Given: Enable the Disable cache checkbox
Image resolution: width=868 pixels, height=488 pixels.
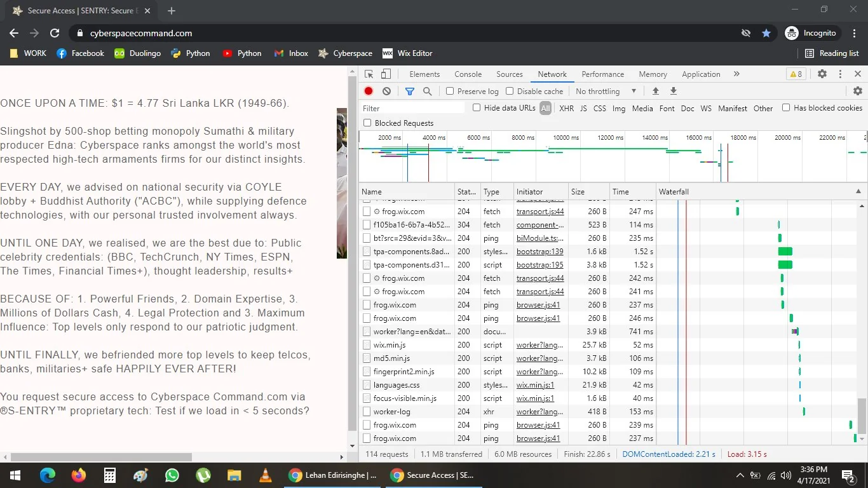Looking at the screenshot, I should pos(510,91).
